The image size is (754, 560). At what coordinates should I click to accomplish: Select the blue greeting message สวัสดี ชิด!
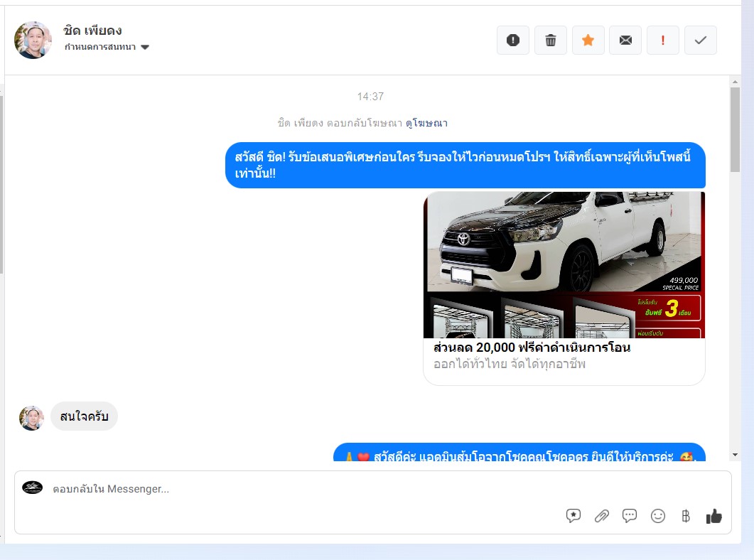point(465,166)
